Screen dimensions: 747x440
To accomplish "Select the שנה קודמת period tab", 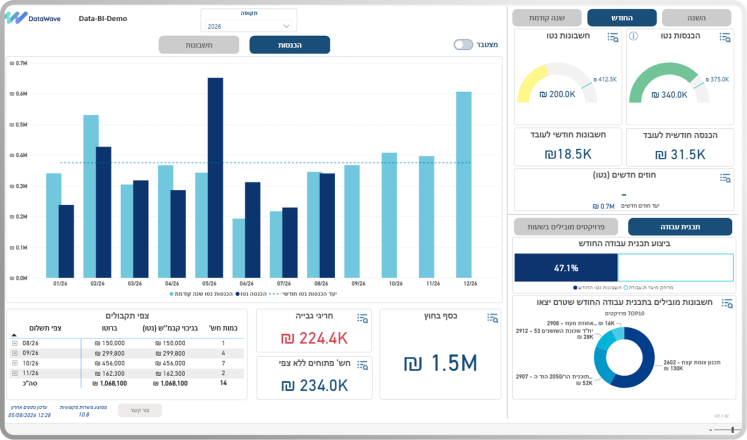I will 546,18.
